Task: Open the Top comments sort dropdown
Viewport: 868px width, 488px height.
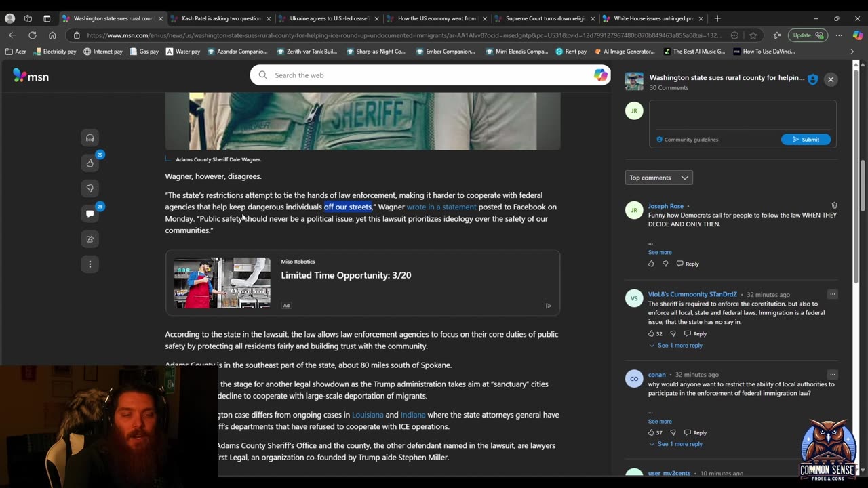Action: 658,178
